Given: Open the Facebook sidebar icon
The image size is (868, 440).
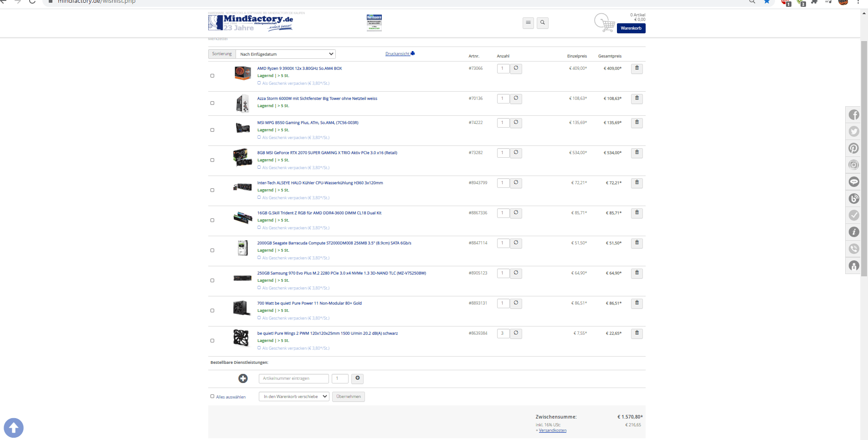Looking at the screenshot, I should 853,114.
